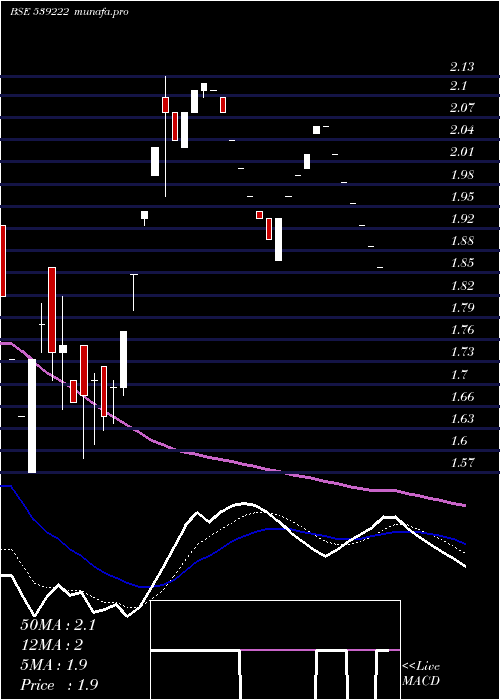Click the 1.73 price axis label

pos(462,352)
